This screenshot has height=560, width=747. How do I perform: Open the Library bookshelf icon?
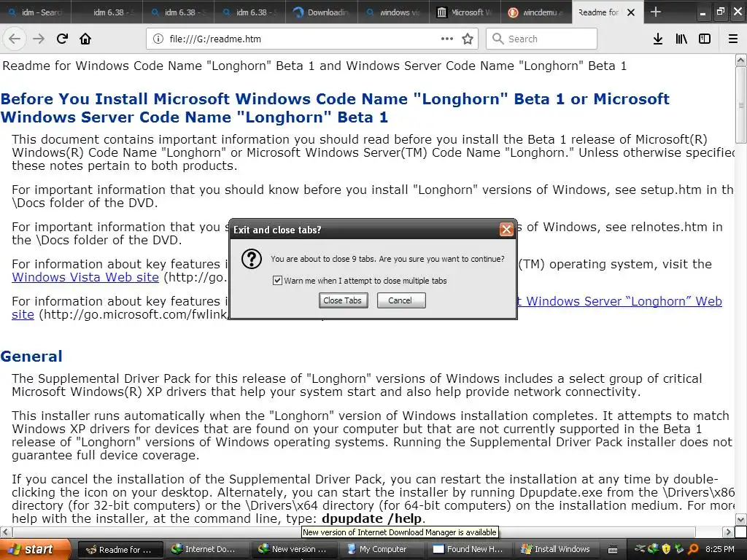[x=681, y=39]
